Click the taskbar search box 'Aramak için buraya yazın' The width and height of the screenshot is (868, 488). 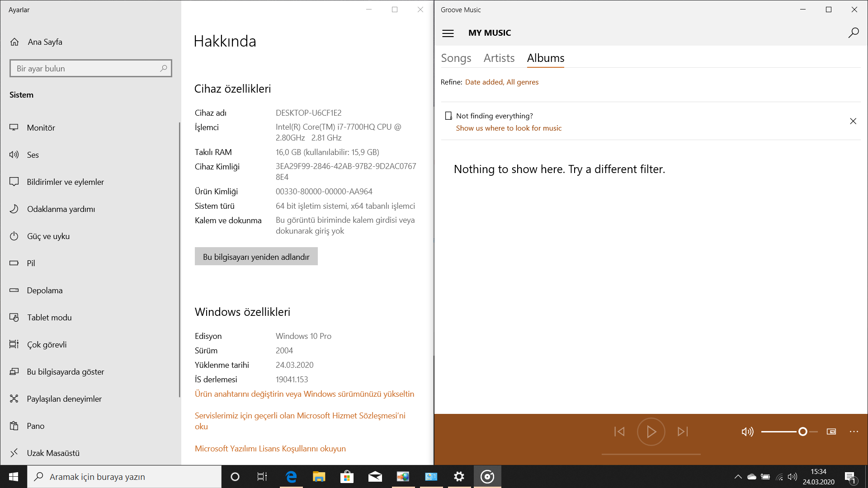[124, 476]
